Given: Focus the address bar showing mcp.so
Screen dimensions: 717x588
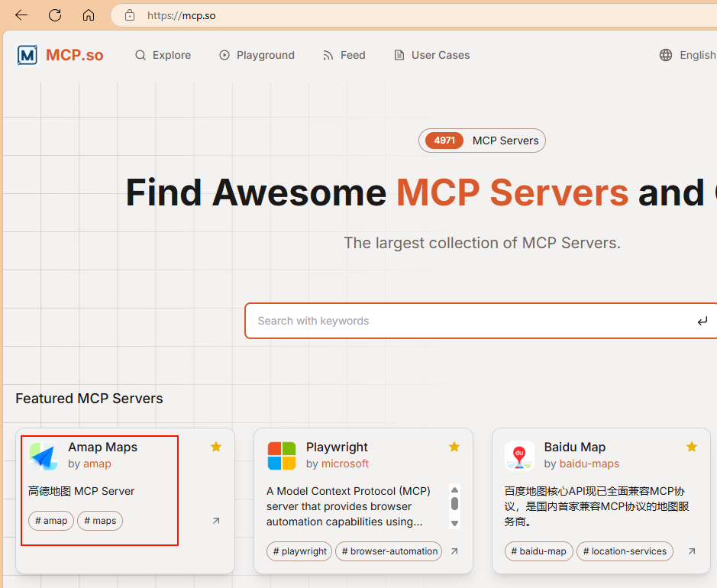Looking at the screenshot, I should 414,15.
